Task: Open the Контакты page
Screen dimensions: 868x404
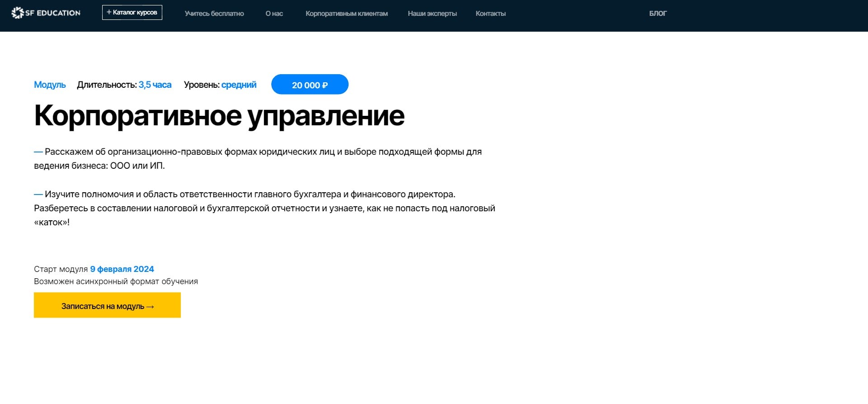Action: point(491,14)
